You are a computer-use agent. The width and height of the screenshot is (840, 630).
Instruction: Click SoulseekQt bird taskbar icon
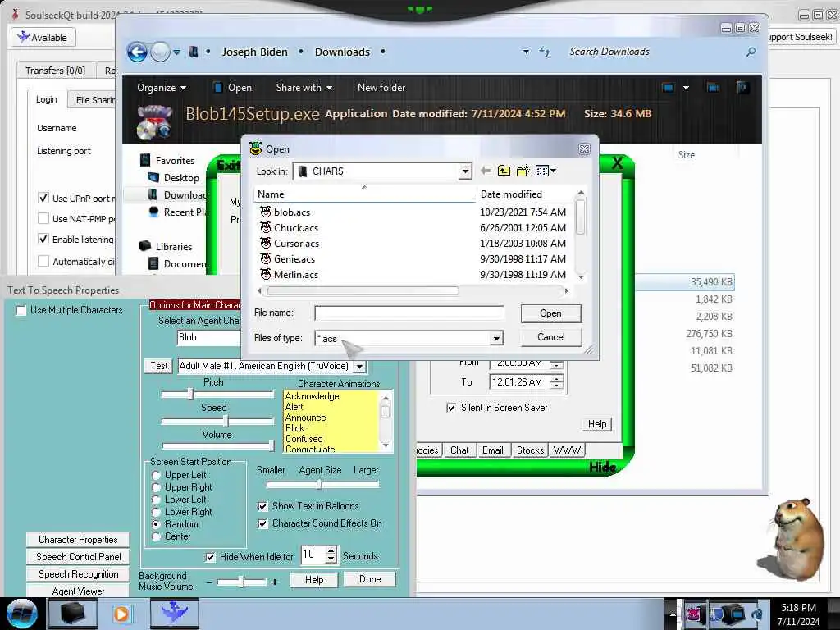click(174, 614)
